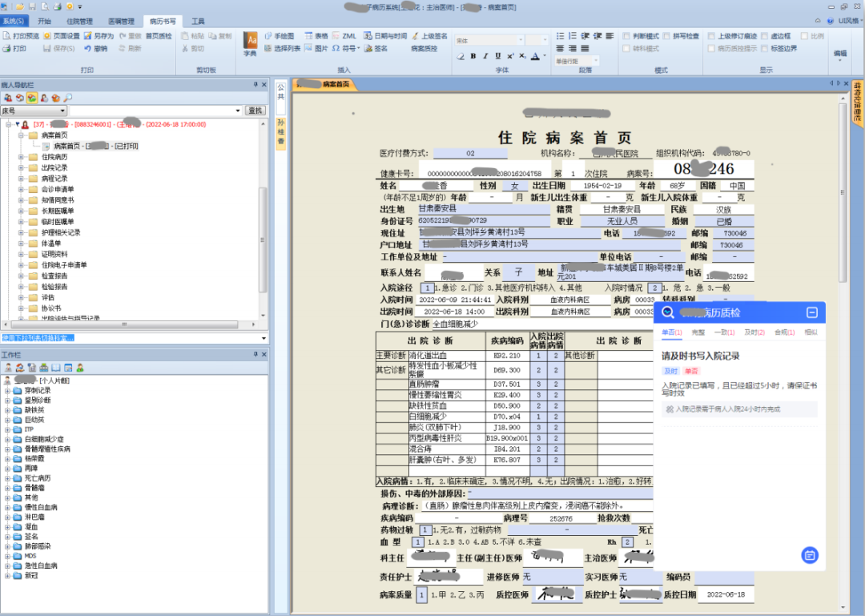The width and height of the screenshot is (865, 616).
Task: Click the 查找 search button
Action: click(255, 111)
